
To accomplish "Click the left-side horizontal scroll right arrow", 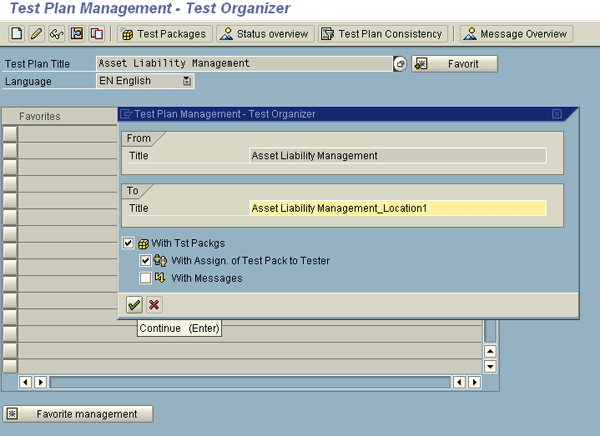I will 41,382.
